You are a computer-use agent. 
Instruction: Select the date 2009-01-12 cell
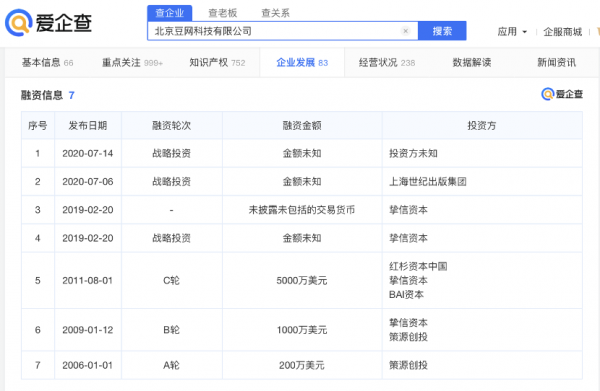click(x=88, y=329)
